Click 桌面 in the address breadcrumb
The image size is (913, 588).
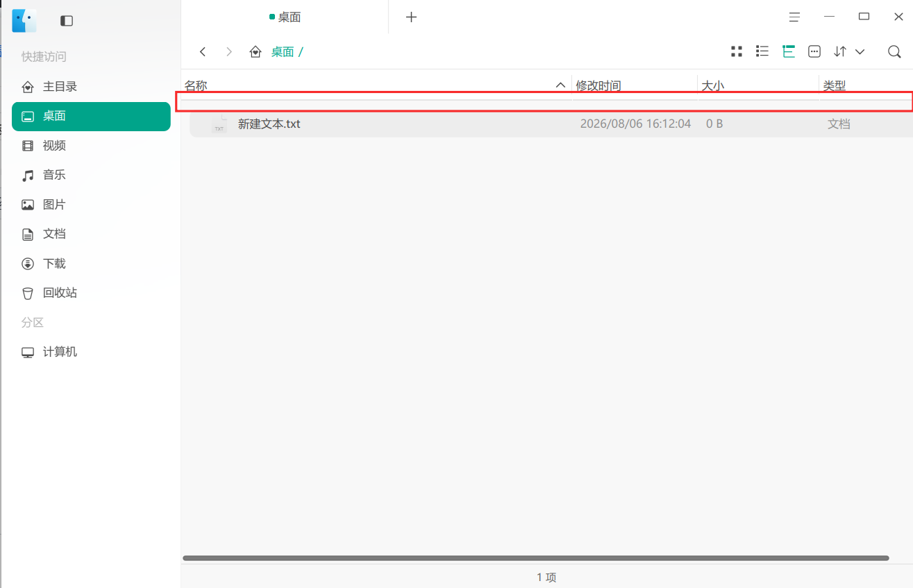coord(282,52)
